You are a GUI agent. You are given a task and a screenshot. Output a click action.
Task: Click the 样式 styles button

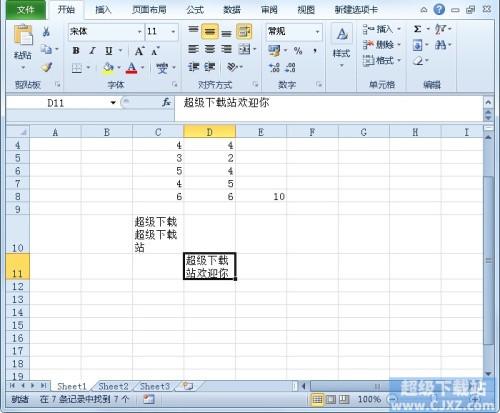click(x=342, y=46)
